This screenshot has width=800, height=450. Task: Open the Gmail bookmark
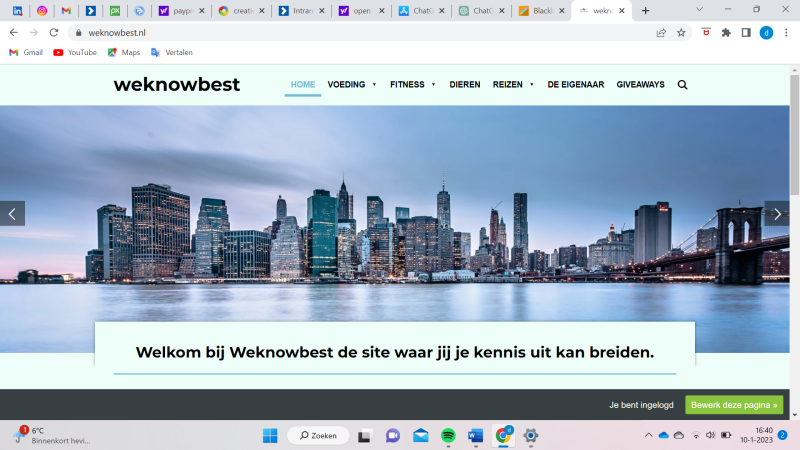point(26,52)
